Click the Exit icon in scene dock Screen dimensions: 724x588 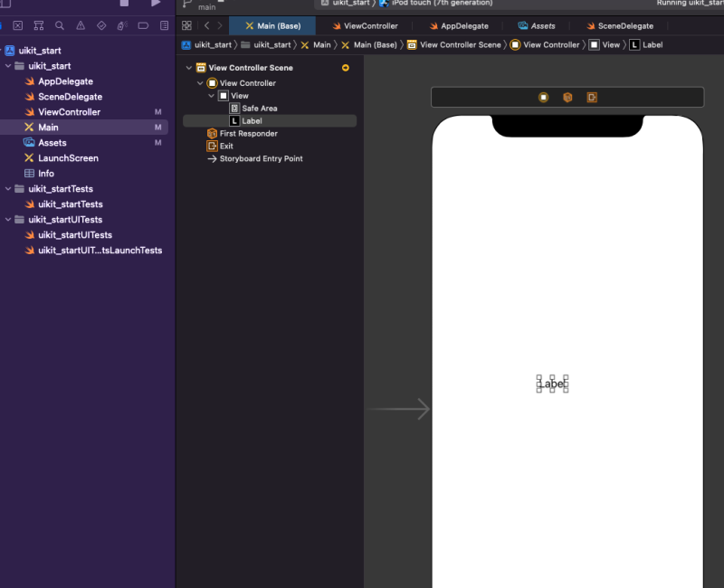click(x=591, y=98)
